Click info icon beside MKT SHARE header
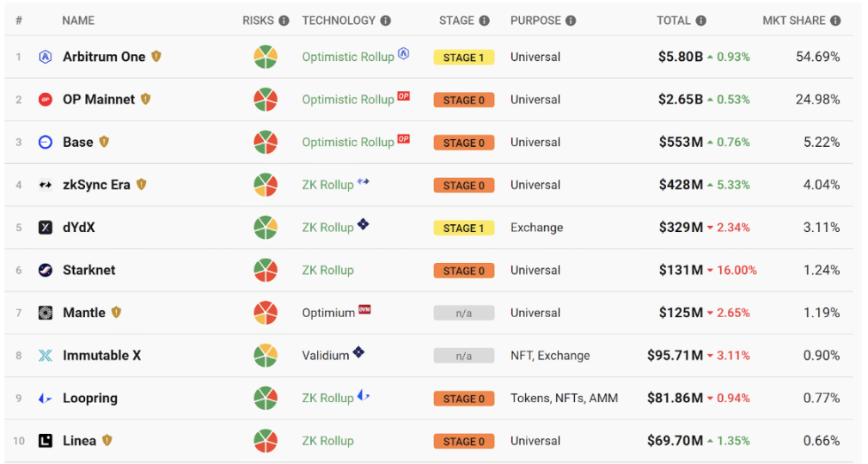868x464 pixels. [835, 21]
